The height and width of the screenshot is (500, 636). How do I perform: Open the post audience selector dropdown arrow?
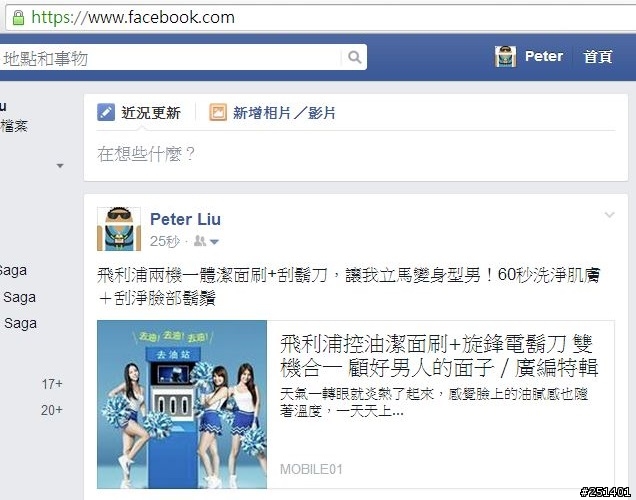point(214,242)
